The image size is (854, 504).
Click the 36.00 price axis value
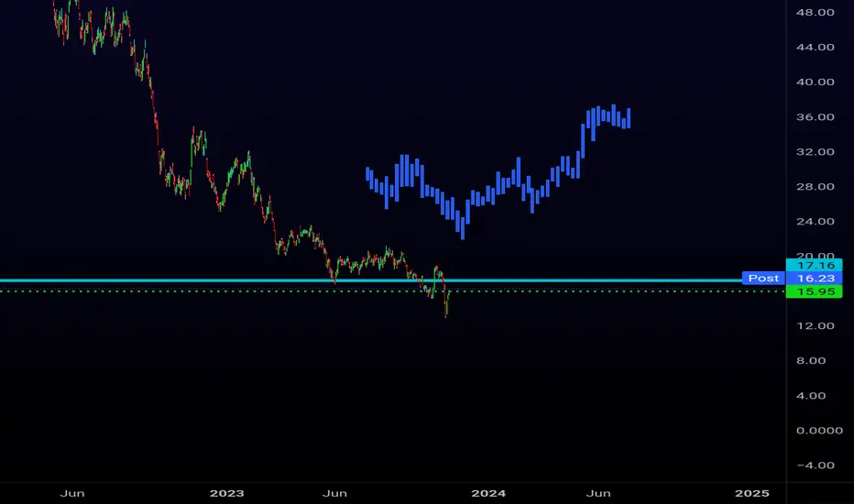(x=815, y=116)
